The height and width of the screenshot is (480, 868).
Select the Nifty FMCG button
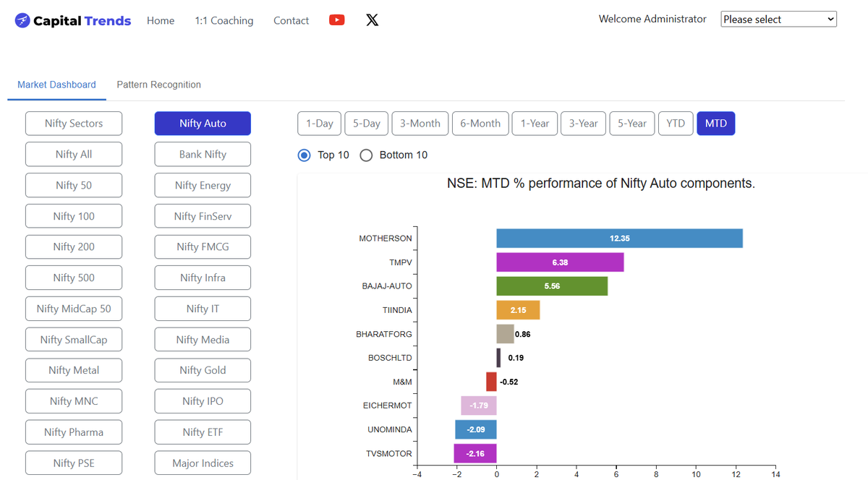coord(203,247)
